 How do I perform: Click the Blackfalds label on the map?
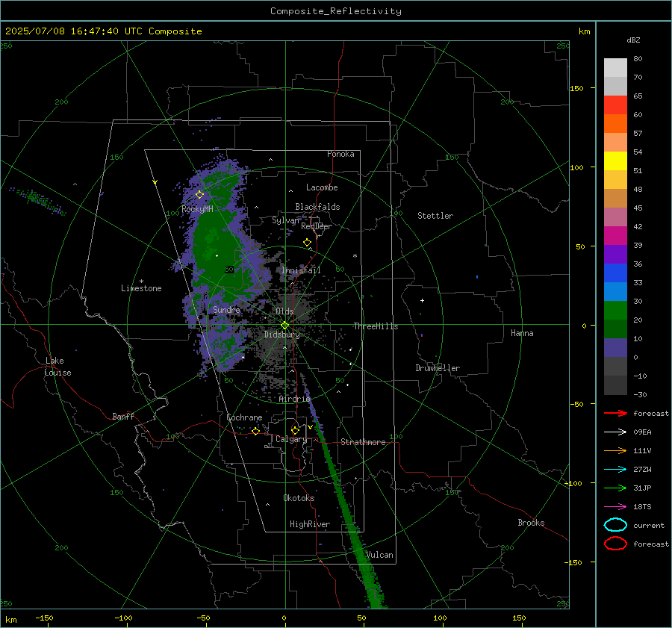click(317, 207)
